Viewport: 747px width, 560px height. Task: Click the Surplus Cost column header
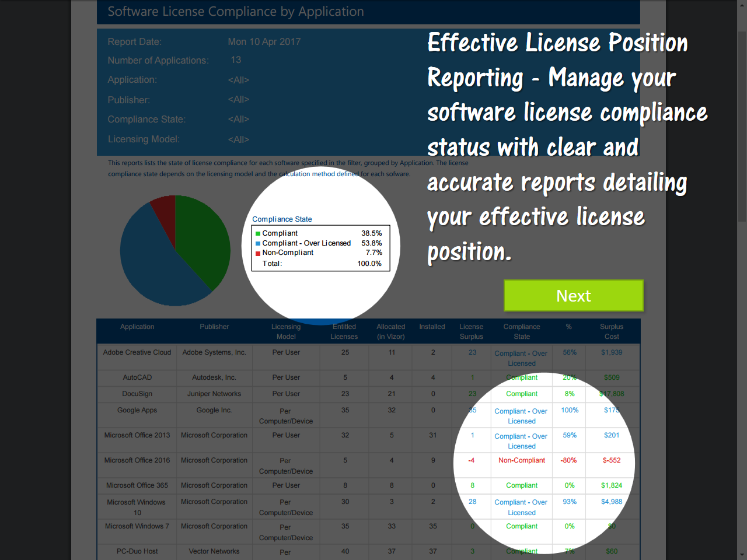(612, 331)
